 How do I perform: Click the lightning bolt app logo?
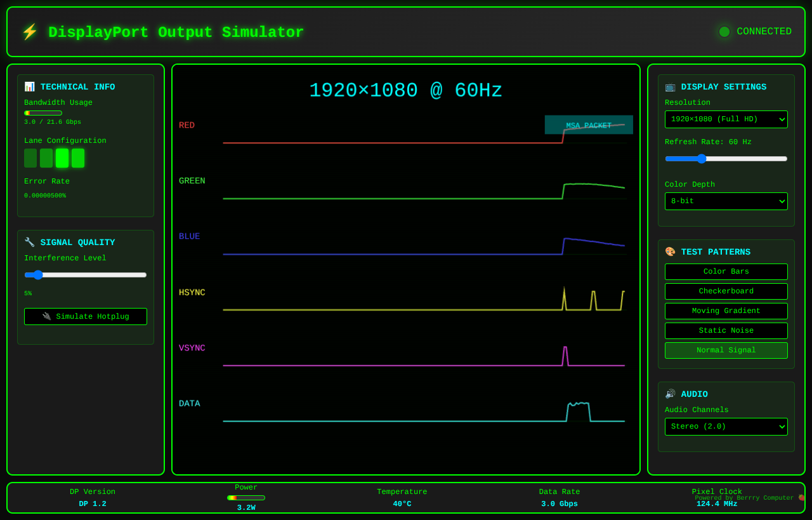[30, 31]
